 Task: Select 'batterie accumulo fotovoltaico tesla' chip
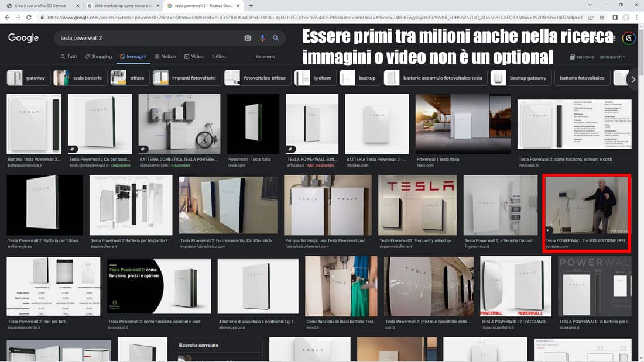click(x=436, y=78)
